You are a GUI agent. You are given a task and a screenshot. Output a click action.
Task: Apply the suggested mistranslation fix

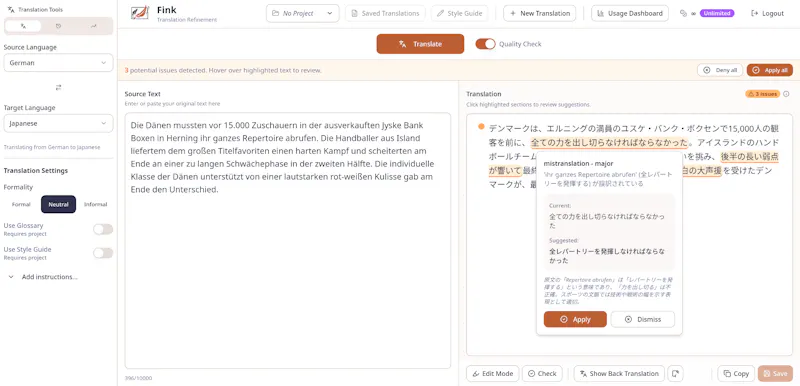click(575, 319)
